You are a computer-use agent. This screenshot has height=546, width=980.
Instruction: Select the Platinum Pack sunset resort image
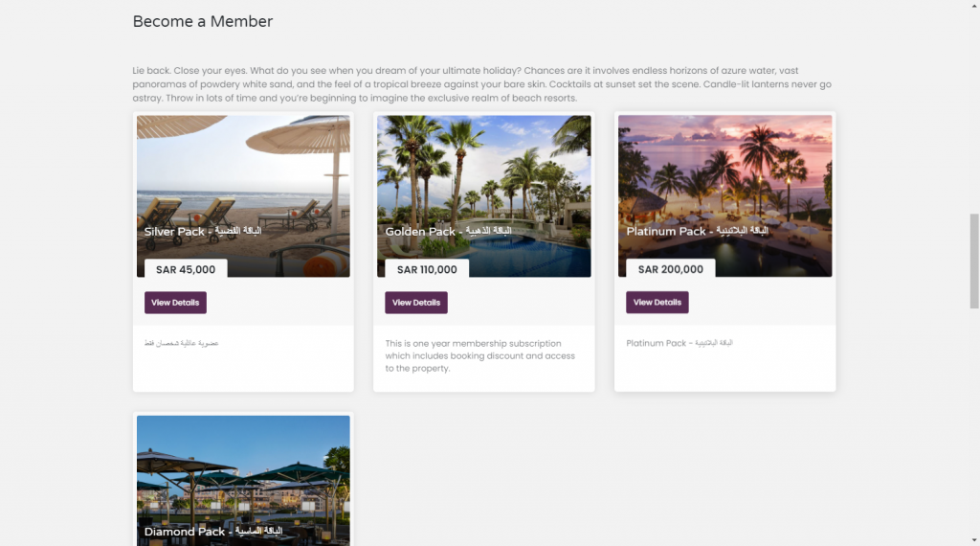[725, 172]
